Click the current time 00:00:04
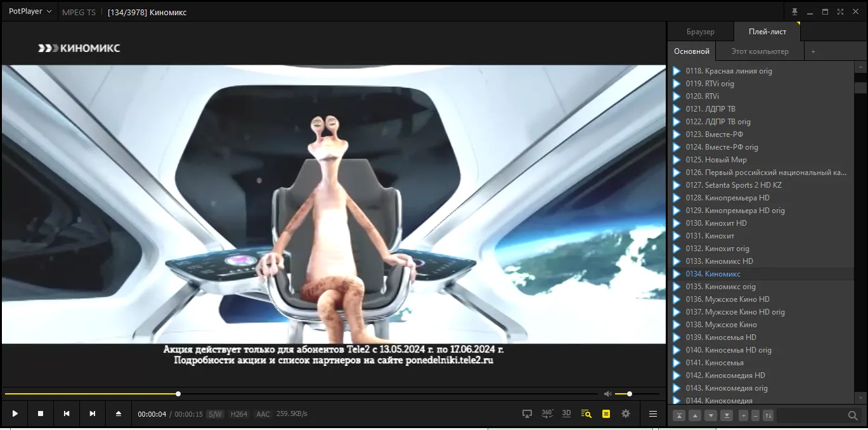The width and height of the screenshot is (868, 430). tap(152, 414)
